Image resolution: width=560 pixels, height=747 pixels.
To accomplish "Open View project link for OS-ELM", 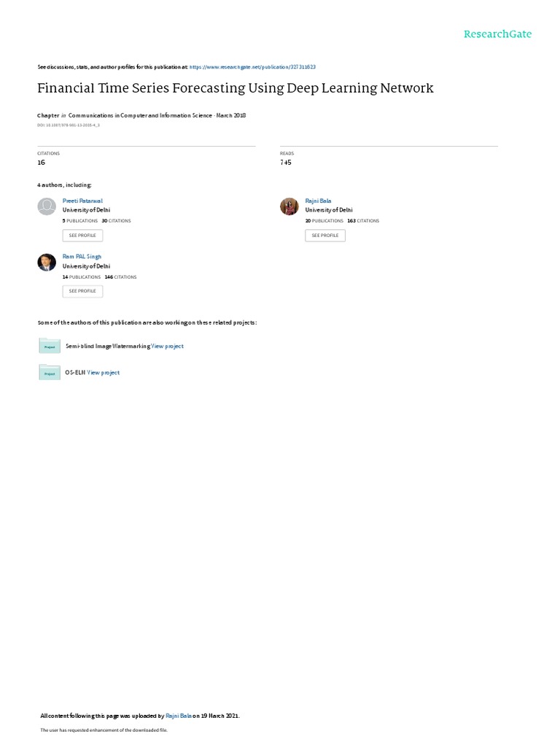I will (104, 373).
